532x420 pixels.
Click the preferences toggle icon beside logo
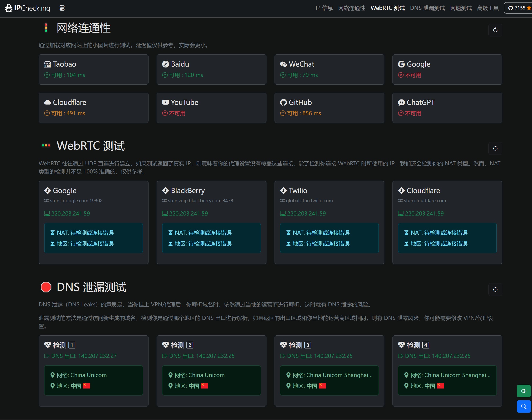click(62, 8)
